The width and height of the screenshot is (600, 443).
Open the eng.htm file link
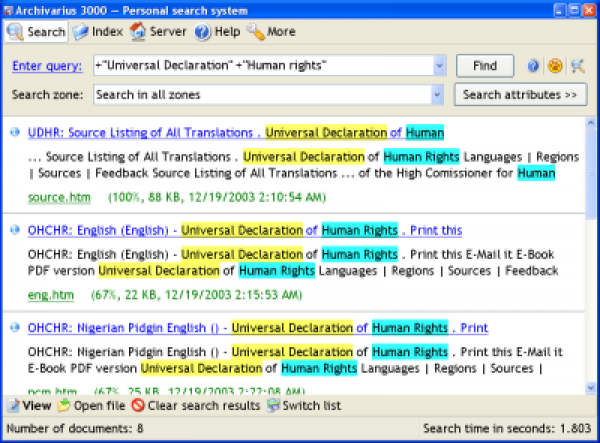(50, 295)
